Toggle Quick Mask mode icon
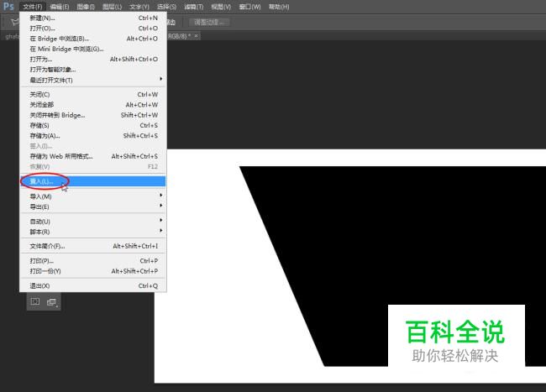This screenshot has height=392, width=546. [x=35, y=301]
